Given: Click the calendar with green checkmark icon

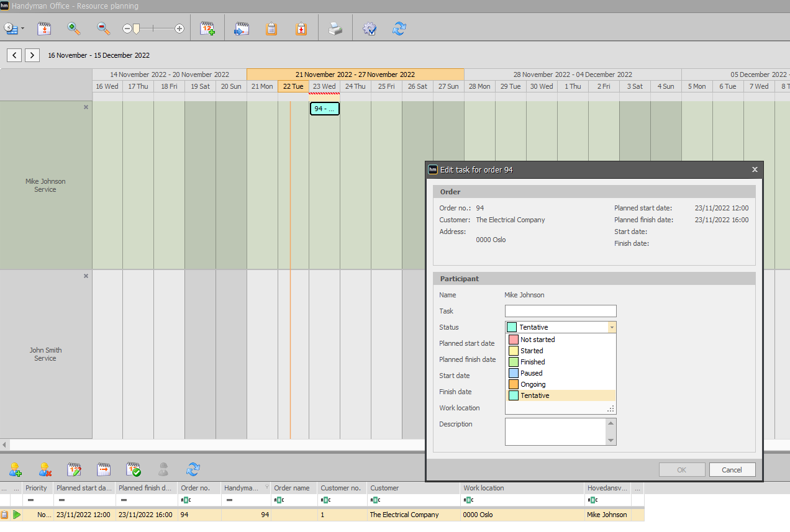Looking at the screenshot, I should [134, 469].
